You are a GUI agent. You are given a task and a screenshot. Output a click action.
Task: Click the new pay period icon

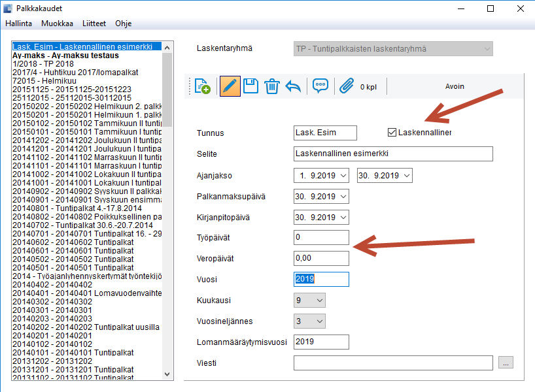coord(202,86)
